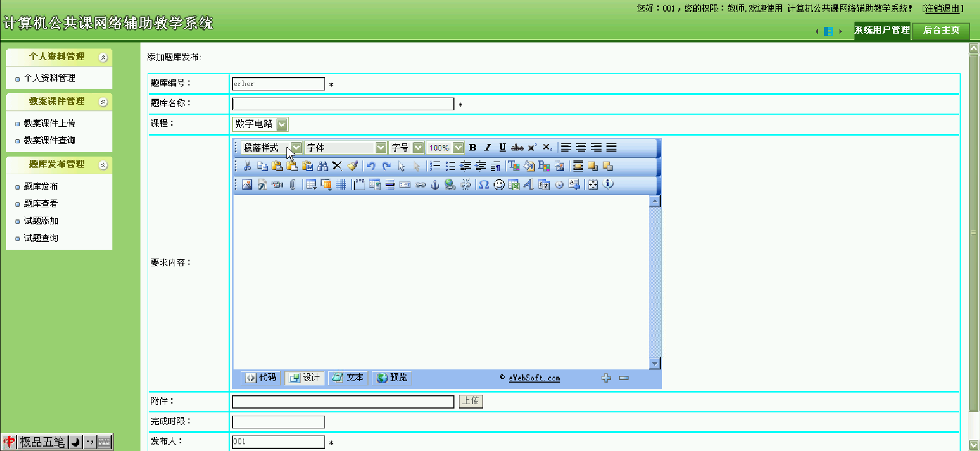Open 试题查询 in sidebar
The width and height of the screenshot is (980, 451).
(41, 238)
